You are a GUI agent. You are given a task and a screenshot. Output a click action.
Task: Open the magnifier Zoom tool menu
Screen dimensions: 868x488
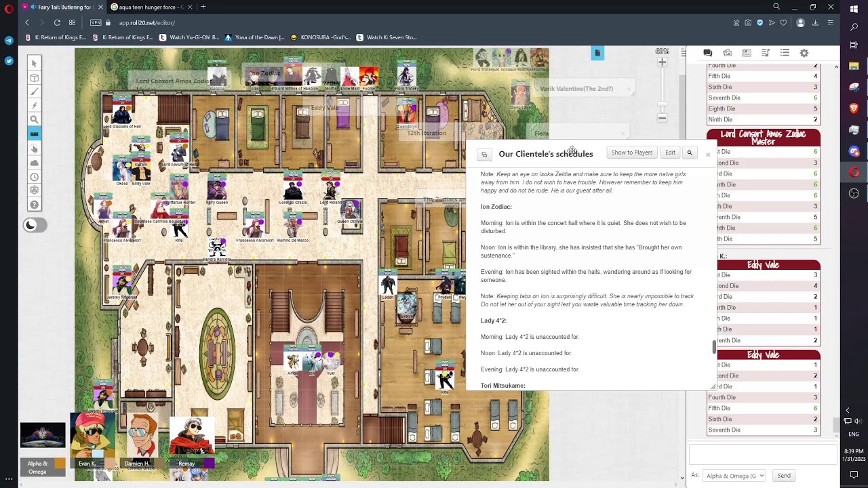coord(34,119)
